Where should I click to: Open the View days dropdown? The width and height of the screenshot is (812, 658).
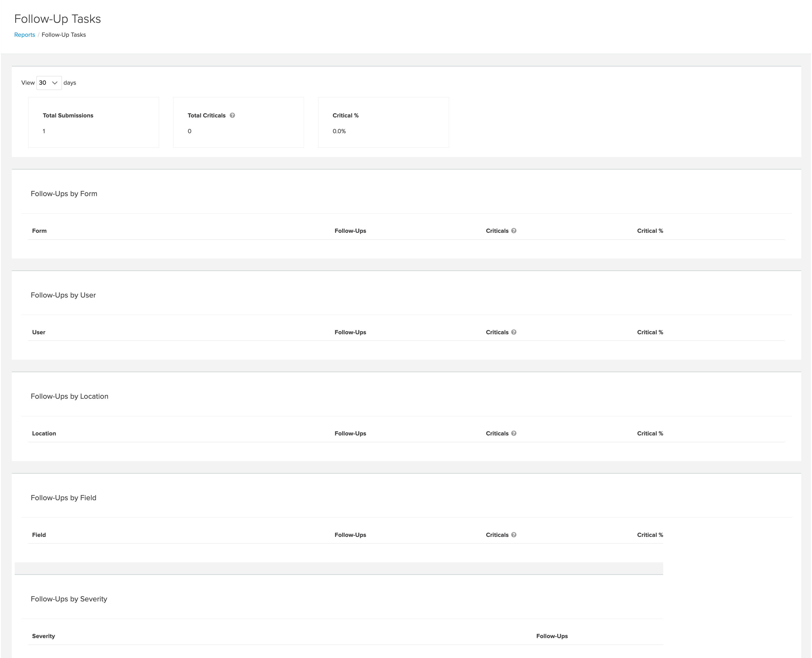(x=49, y=83)
